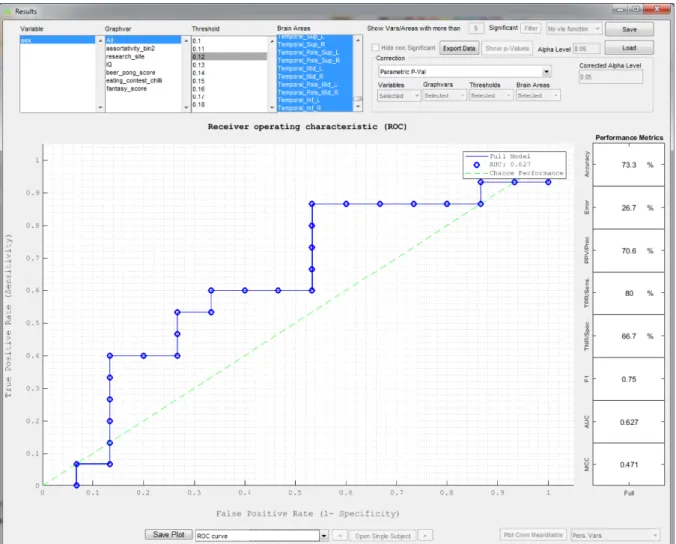Screen dimensions: 676x544
Task: Click the legend entry 'AUC: 0.627'
Action: (x=510, y=165)
